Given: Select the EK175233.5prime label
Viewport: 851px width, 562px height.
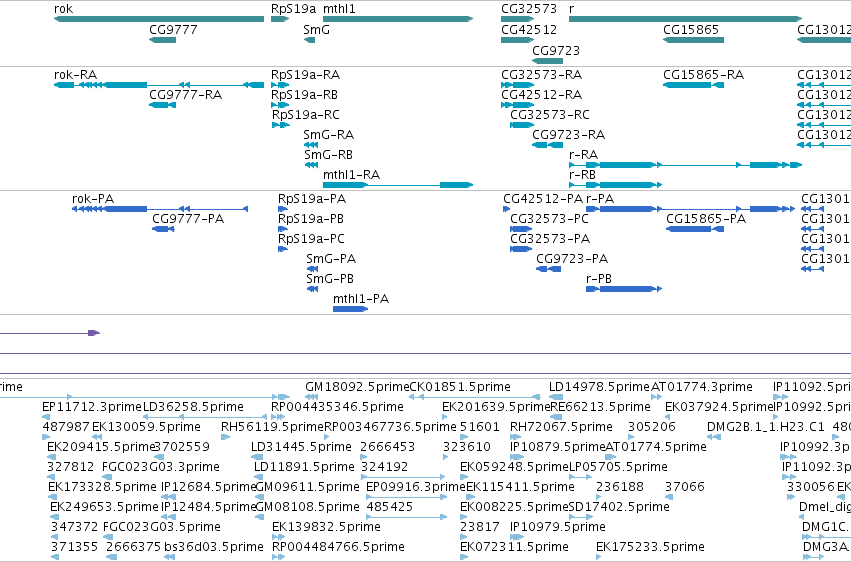Looking at the screenshot, I should click(x=650, y=547).
